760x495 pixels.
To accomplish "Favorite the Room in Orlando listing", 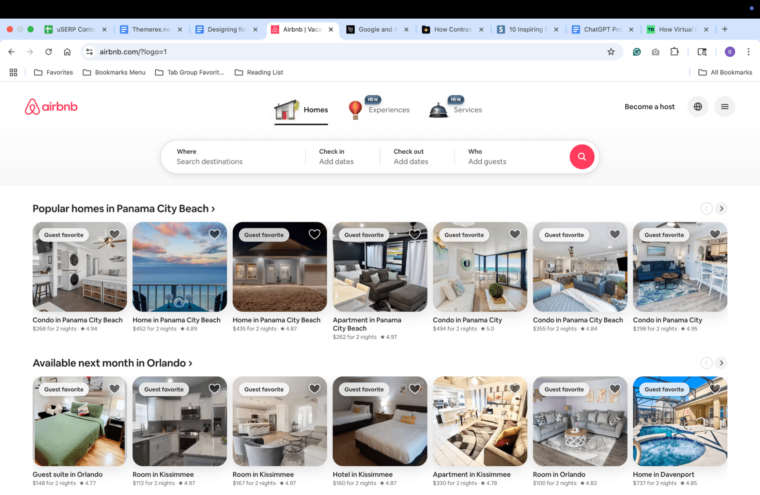I will pyautogui.click(x=615, y=389).
